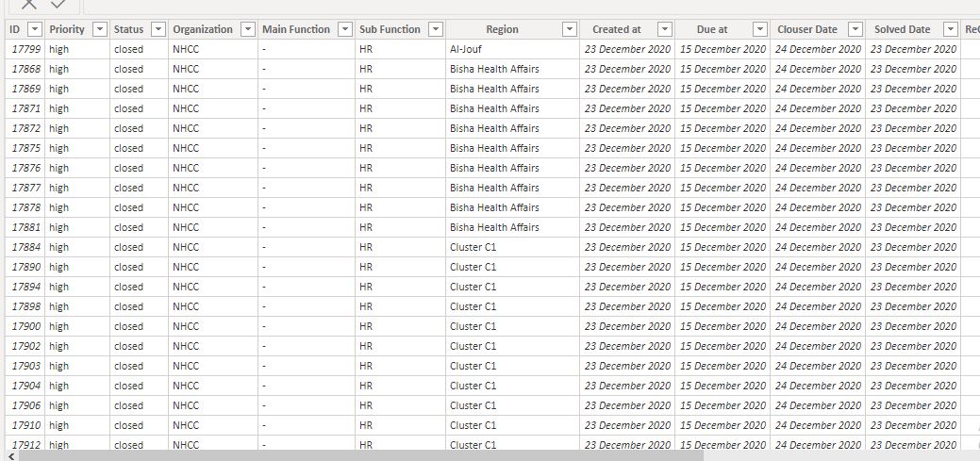This screenshot has height=461, width=980.
Task: Open the Clouser Date column filter dropdown
Action: click(x=855, y=29)
